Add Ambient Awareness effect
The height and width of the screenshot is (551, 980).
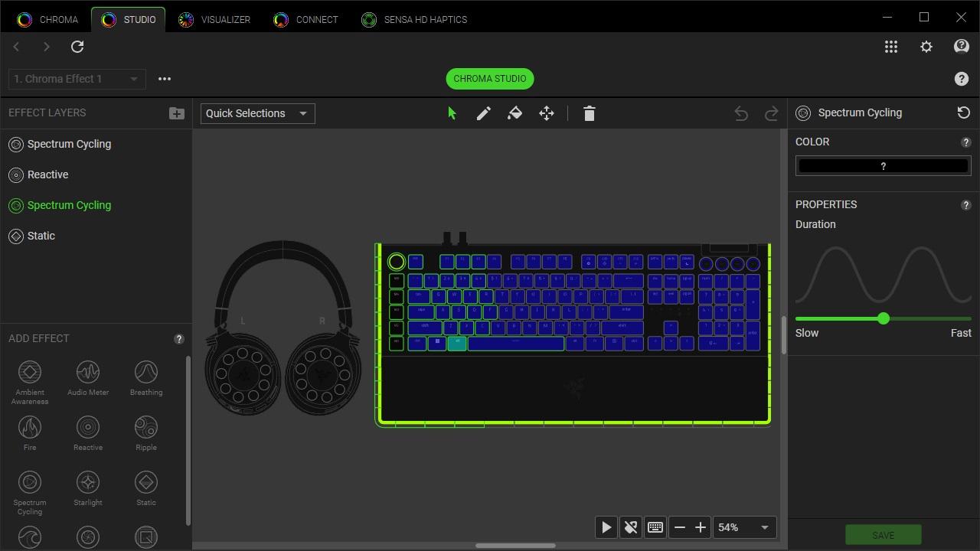pos(30,383)
